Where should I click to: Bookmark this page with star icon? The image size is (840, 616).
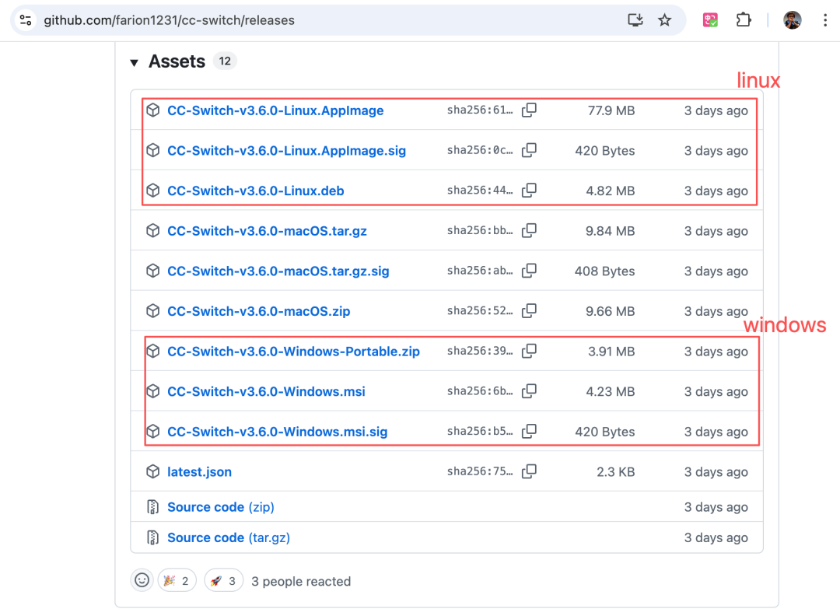(664, 20)
